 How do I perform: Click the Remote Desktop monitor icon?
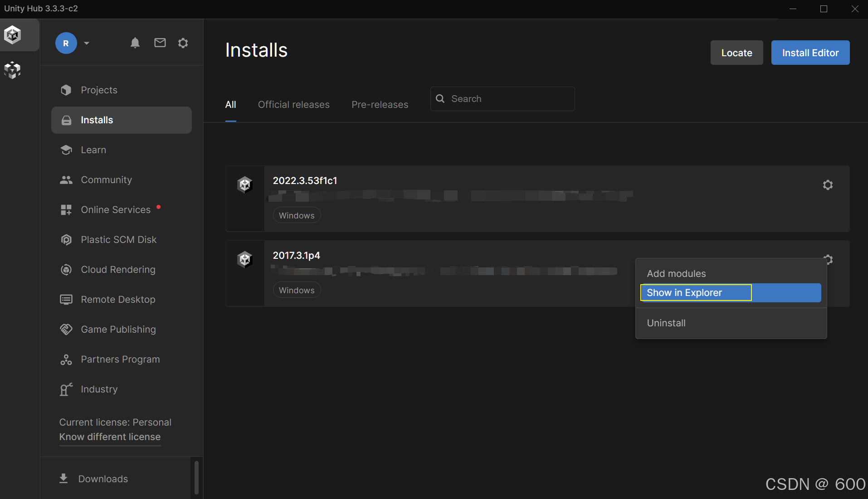click(x=66, y=300)
